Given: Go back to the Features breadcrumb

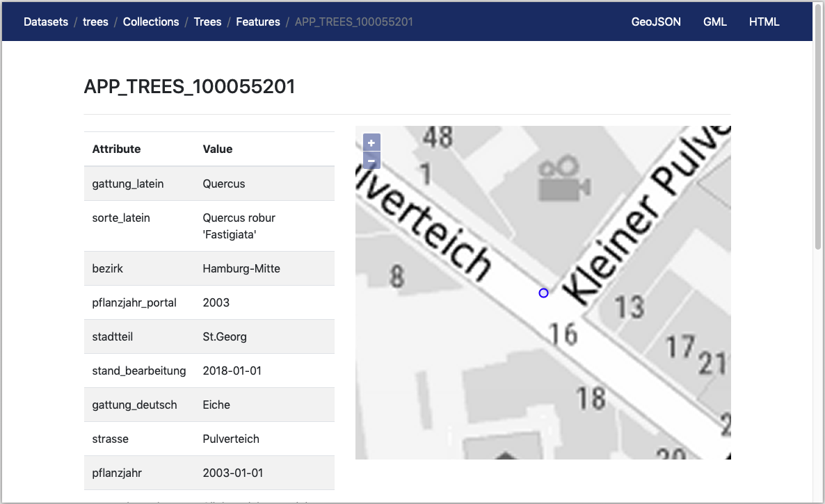Looking at the screenshot, I should [257, 22].
